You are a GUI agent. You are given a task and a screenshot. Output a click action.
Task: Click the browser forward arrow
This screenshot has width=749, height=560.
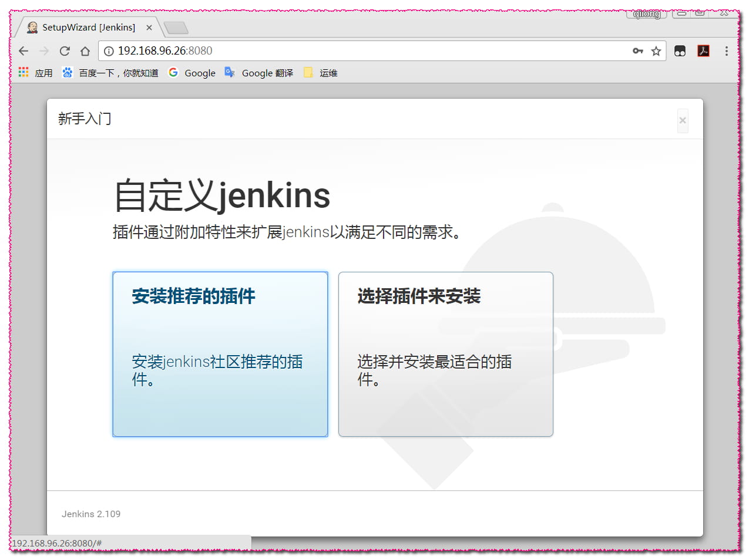[44, 51]
